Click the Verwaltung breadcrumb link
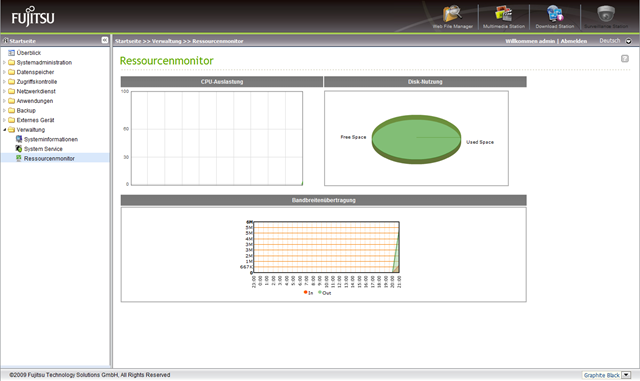 pos(167,41)
